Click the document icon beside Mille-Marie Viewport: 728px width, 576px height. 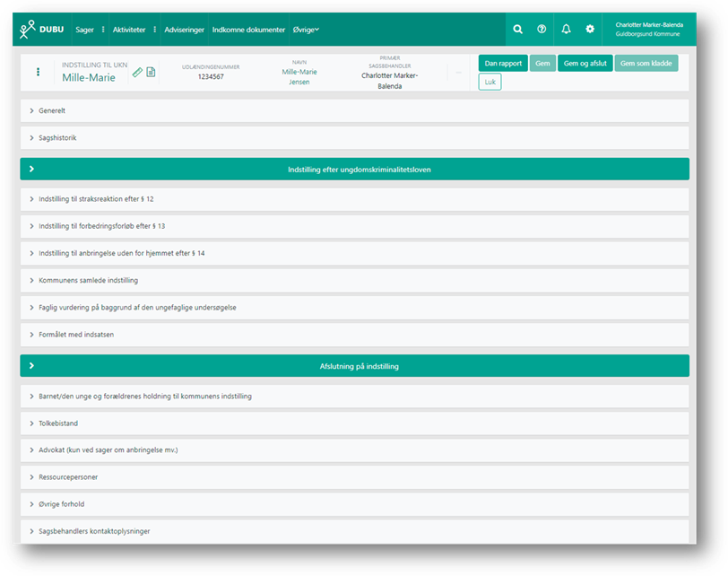pyautogui.click(x=151, y=73)
